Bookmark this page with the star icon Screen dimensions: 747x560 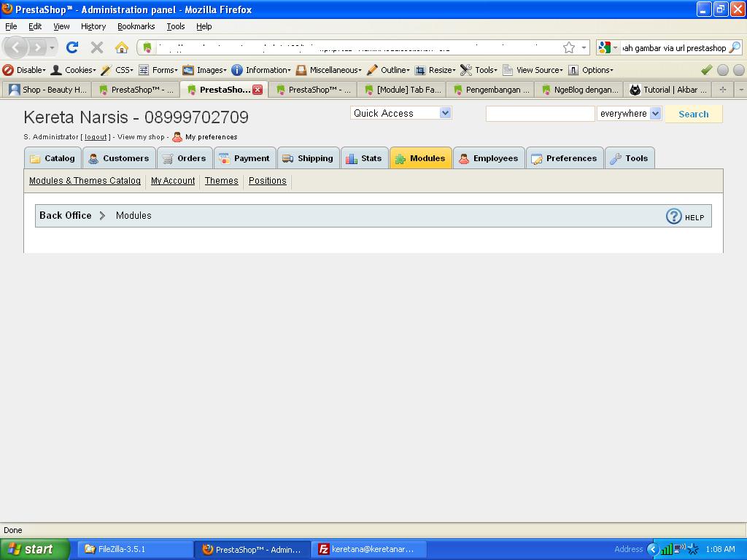[x=569, y=47]
